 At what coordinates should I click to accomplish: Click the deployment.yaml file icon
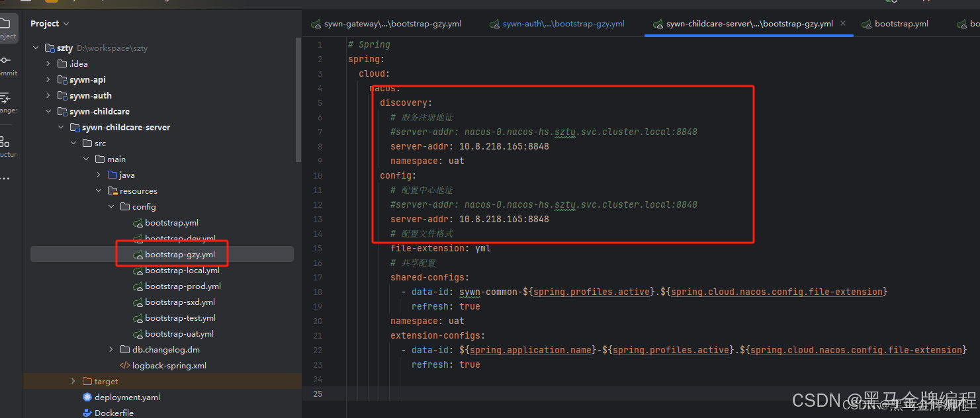click(87, 397)
